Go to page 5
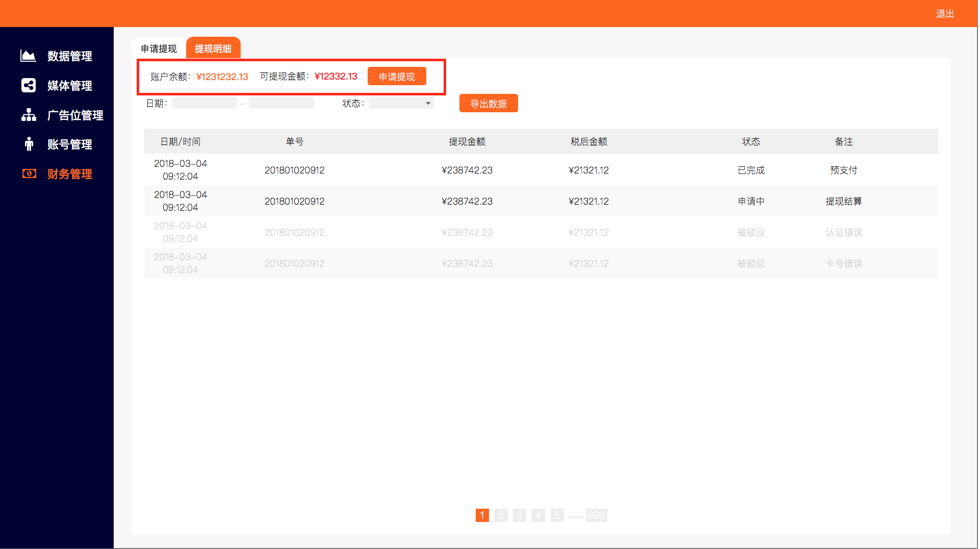The width and height of the screenshot is (980, 549). pos(557,515)
